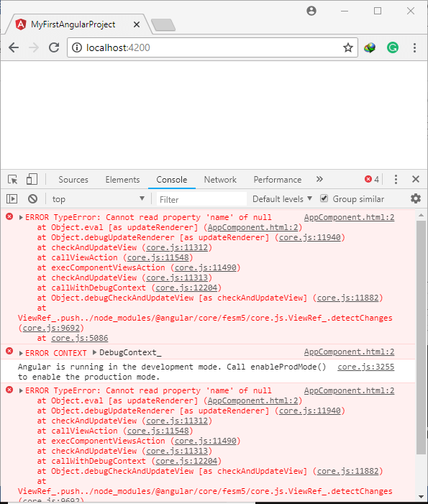Click the console vertical scrollbar thumb
Image resolution: width=428 pixels, height=504 pixels.
point(421,337)
